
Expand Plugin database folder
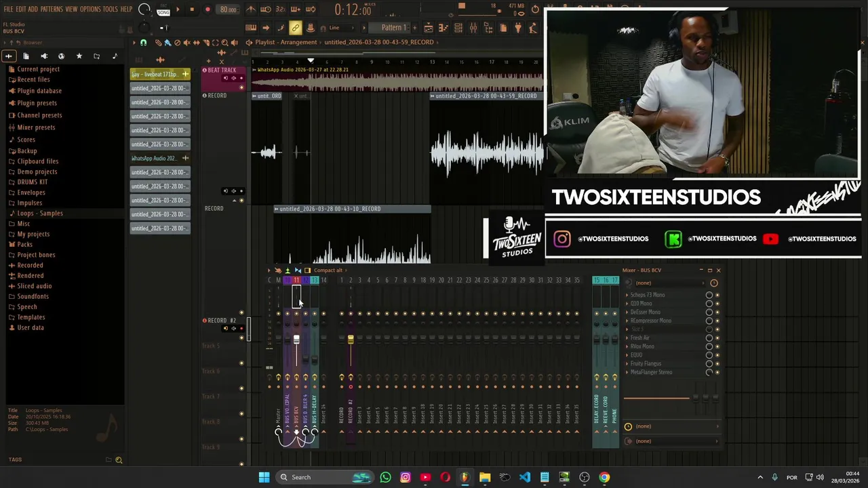click(x=39, y=91)
